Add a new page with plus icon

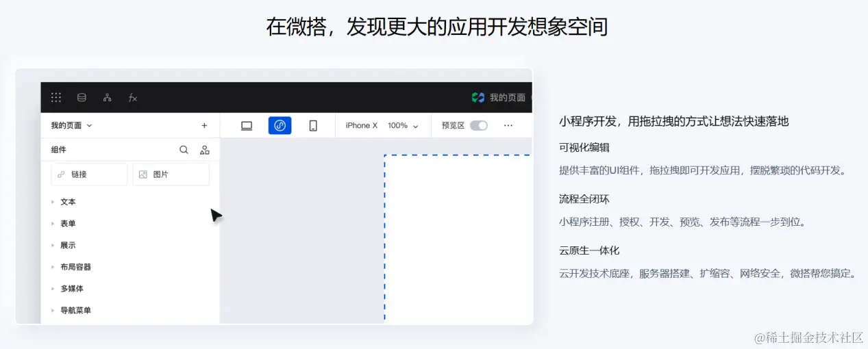(204, 125)
